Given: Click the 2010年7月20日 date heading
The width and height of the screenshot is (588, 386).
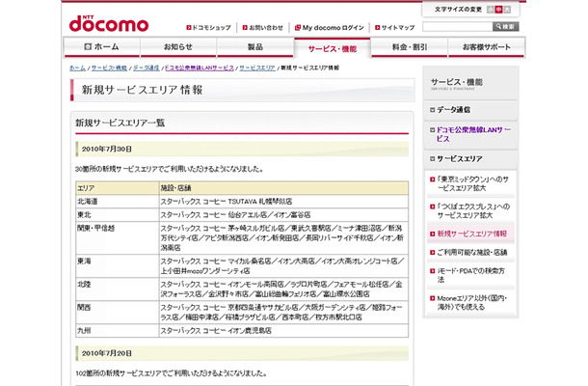Looking at the screenshot, I should pyautogui.click(x=107, y=353).
